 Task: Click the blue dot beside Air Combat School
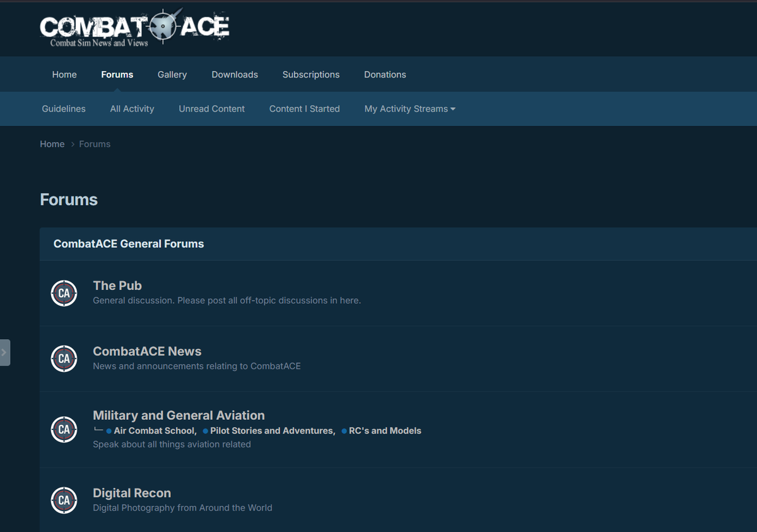109,431
